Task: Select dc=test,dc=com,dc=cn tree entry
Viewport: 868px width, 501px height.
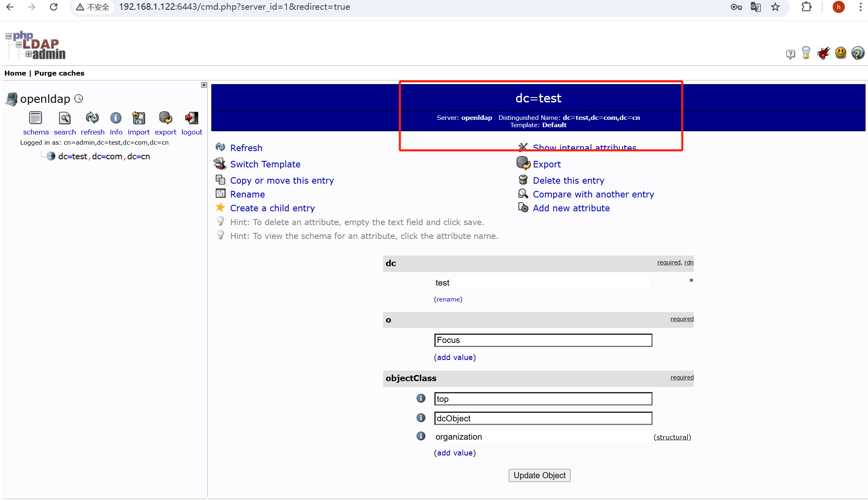Action: click(104, 156)
